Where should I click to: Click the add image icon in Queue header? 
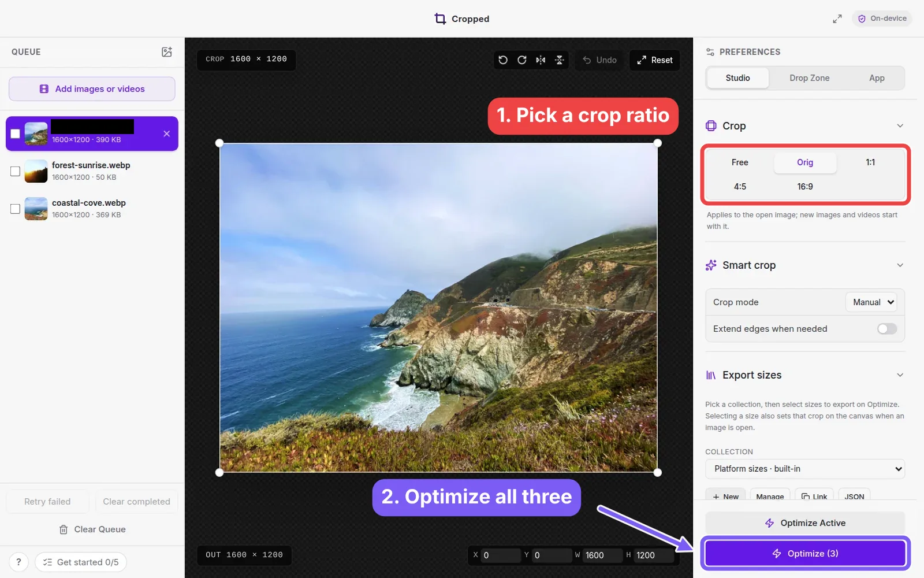point(167,52)
